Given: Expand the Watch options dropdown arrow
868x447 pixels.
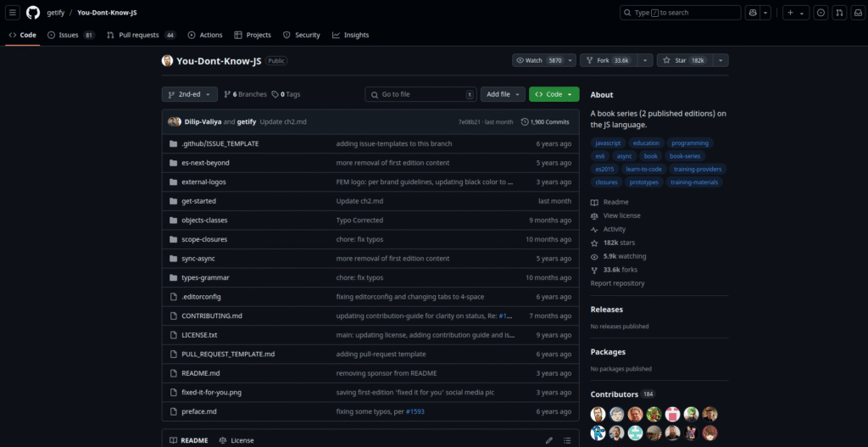Looking at the screenshot, I should [570, 60].
